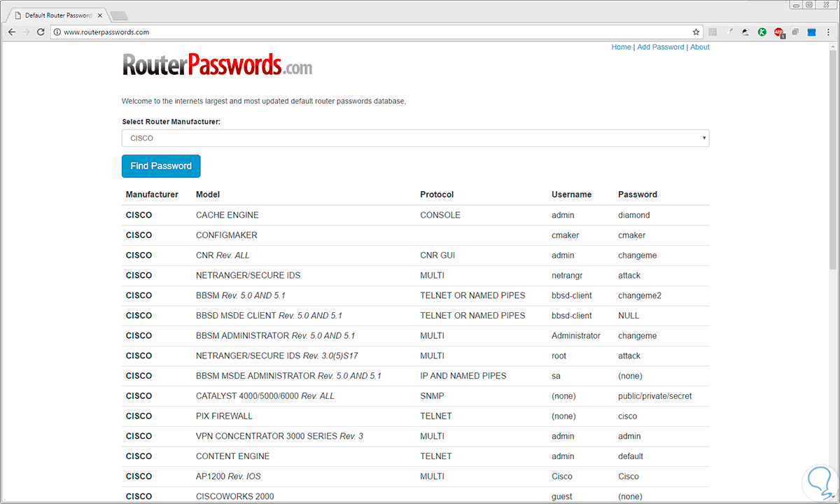Click the diamond password value
This screenshot has height=504, width=840.
(634, 215)
